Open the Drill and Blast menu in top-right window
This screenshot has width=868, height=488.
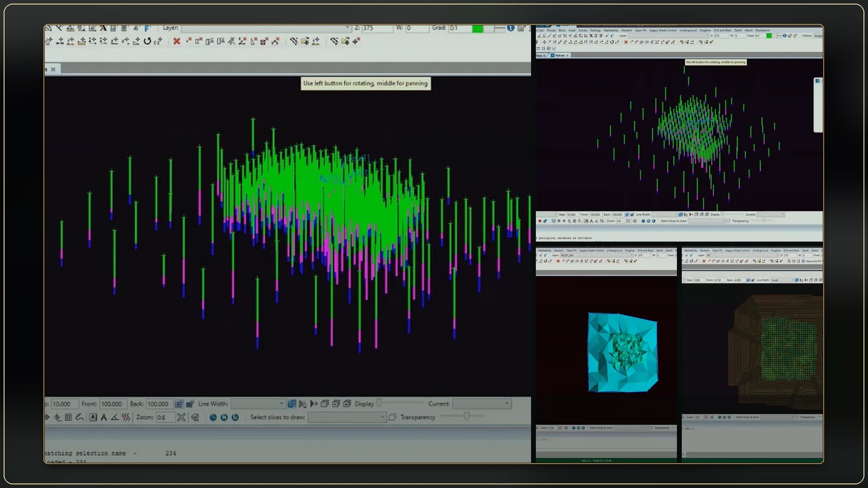tap(722, 30)
